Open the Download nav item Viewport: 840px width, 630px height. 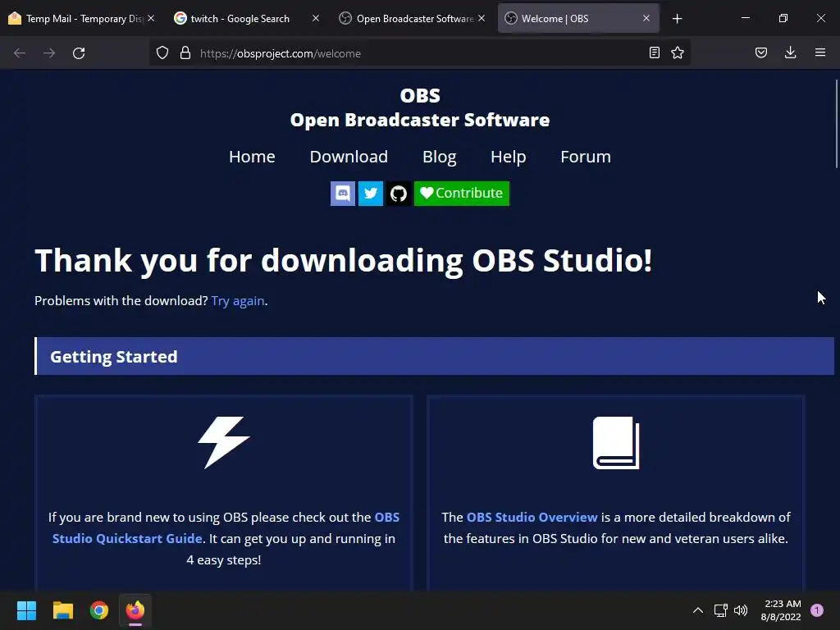tap(349, 157)
